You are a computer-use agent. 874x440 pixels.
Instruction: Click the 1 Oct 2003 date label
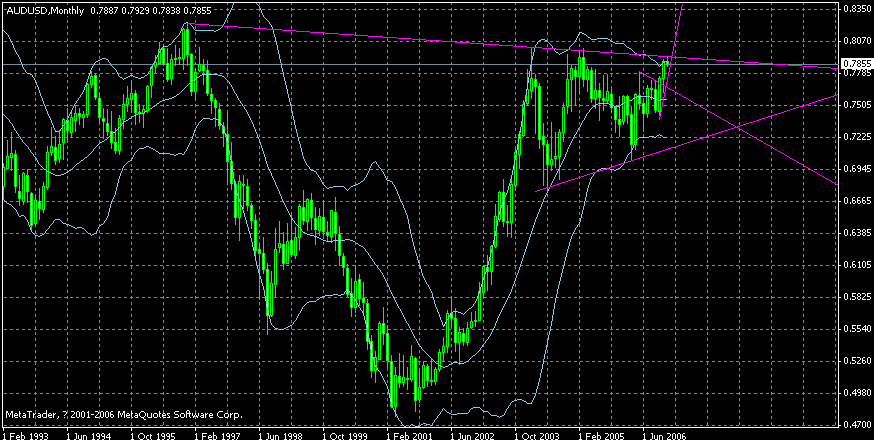(x=538, y=434)
